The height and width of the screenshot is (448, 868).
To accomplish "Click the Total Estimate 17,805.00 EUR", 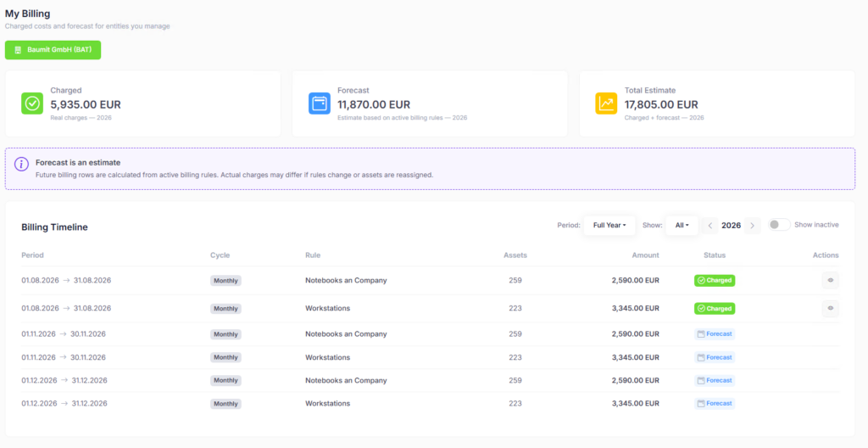I will click(x=661, y=104).
